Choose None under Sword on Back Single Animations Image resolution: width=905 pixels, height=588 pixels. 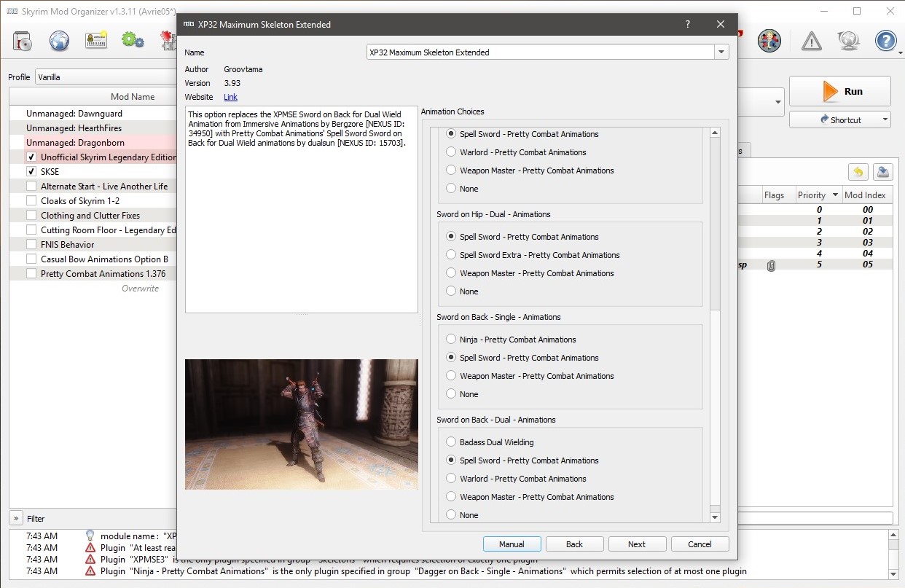(451, 394)
